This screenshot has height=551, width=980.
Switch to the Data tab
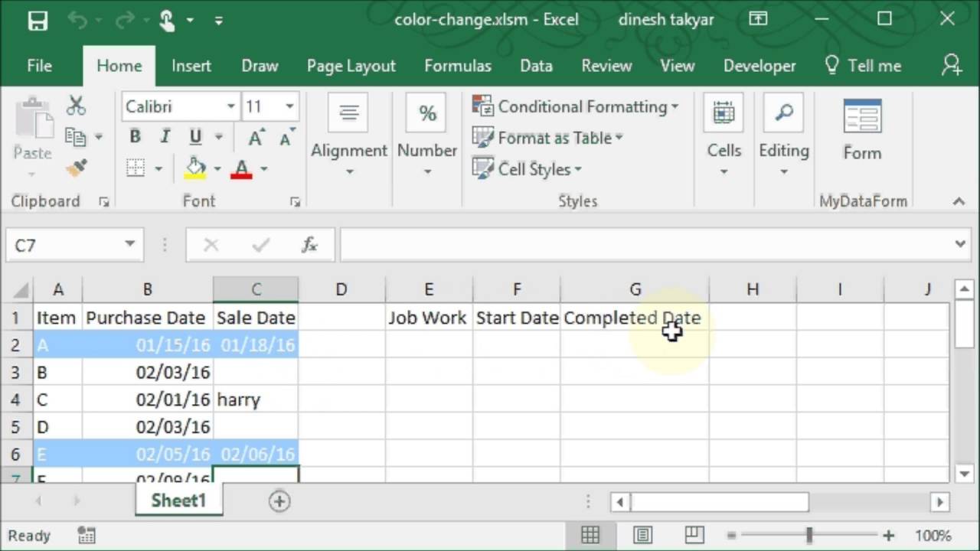point(536,66)
